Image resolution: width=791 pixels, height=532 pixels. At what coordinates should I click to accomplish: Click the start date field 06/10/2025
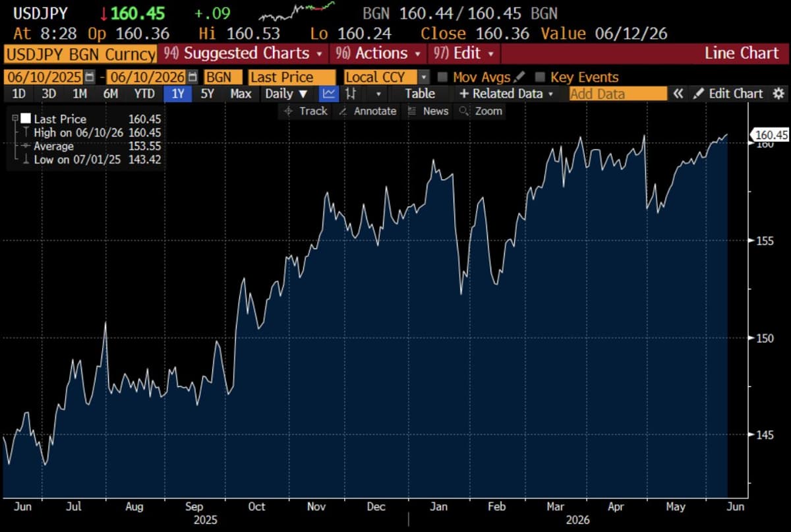[44, 77]
